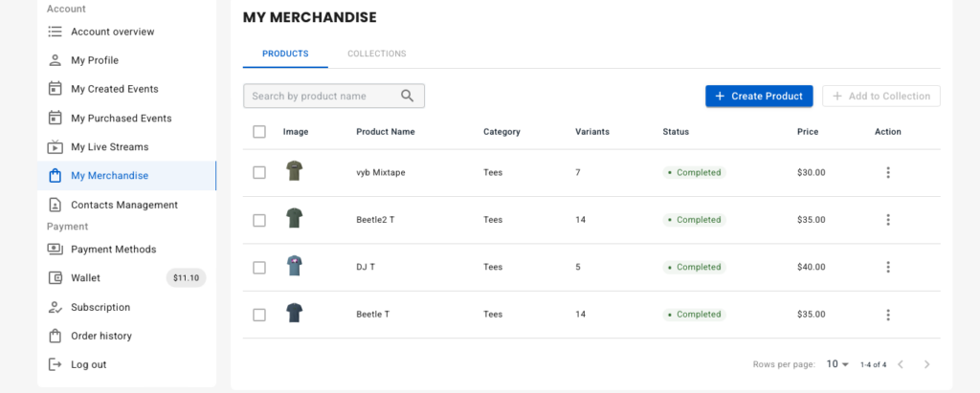Click the Account overview list icon
The height and width of the screenshot is (393, 980).
55,32
